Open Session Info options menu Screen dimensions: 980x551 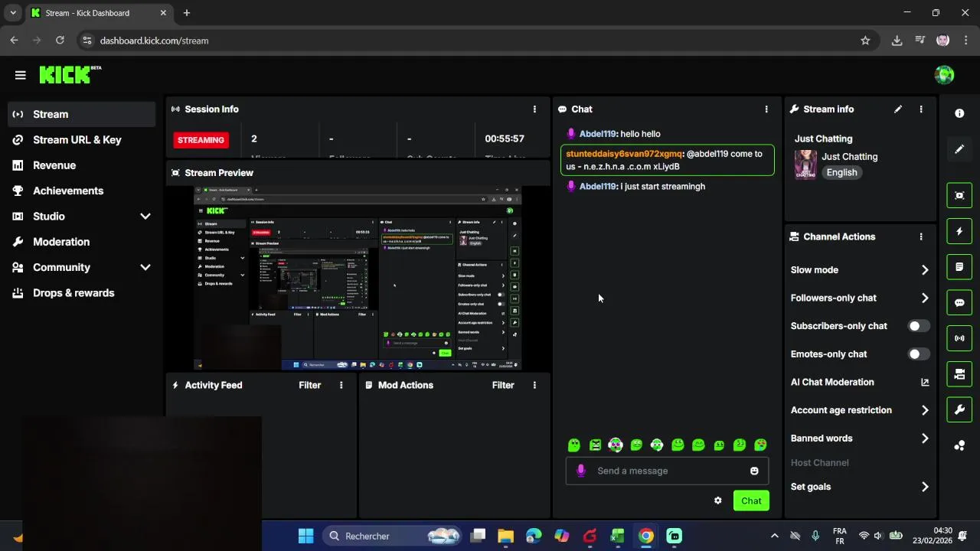point(534,109)
